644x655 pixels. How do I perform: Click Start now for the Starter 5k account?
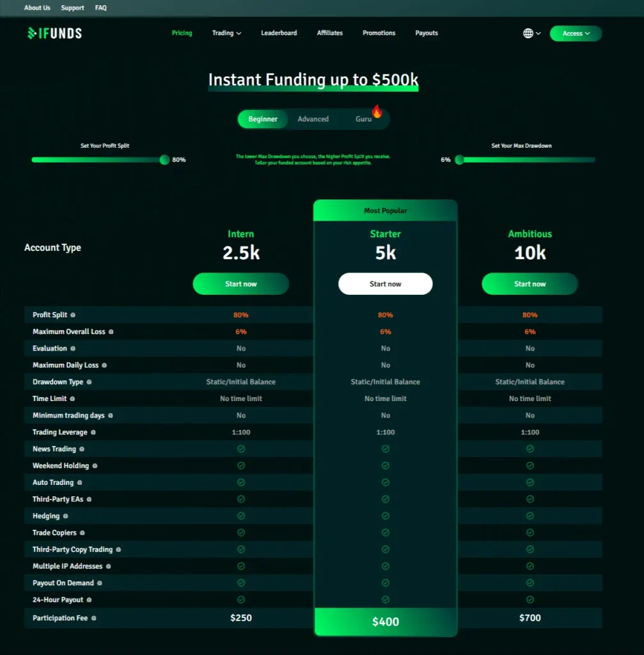point(385,283)
